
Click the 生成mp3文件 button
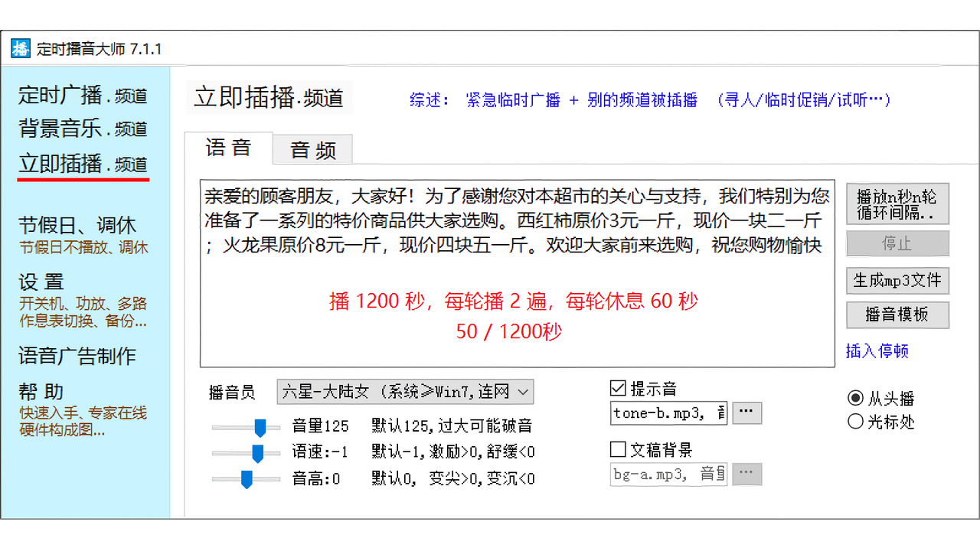(x=897, y=280)
